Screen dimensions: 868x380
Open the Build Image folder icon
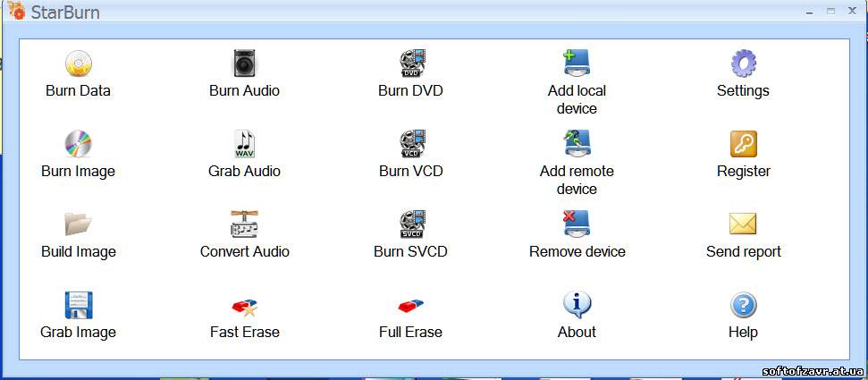pyautogui.click(x=78, y=224)
